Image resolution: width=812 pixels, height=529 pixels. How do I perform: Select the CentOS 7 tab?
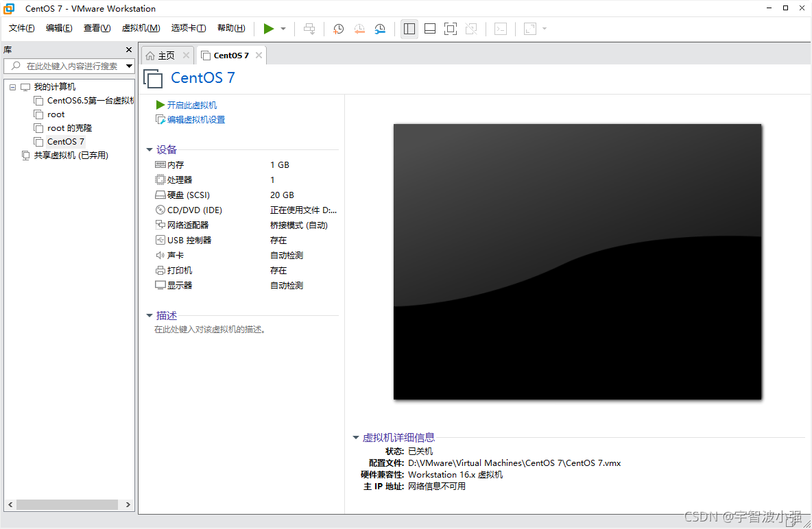tap(231, 56)
